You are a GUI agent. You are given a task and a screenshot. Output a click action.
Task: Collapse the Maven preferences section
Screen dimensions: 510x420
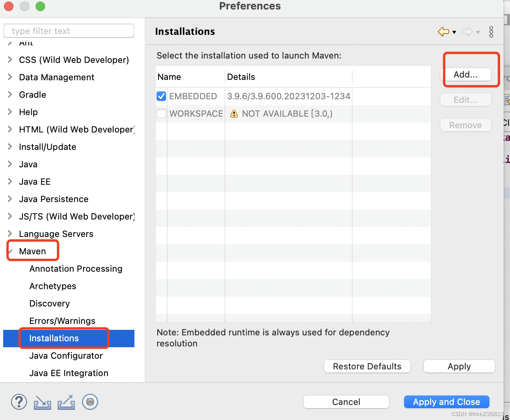(10, 251)
